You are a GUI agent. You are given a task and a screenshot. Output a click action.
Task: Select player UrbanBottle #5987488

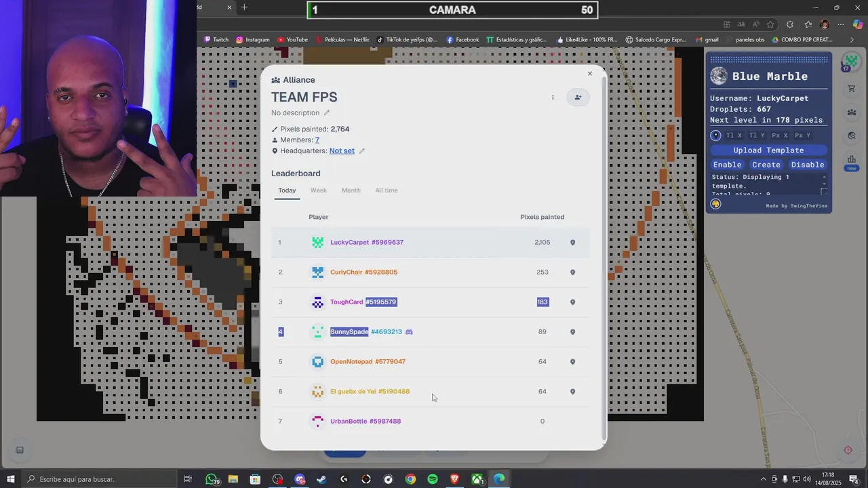[366, 421]
